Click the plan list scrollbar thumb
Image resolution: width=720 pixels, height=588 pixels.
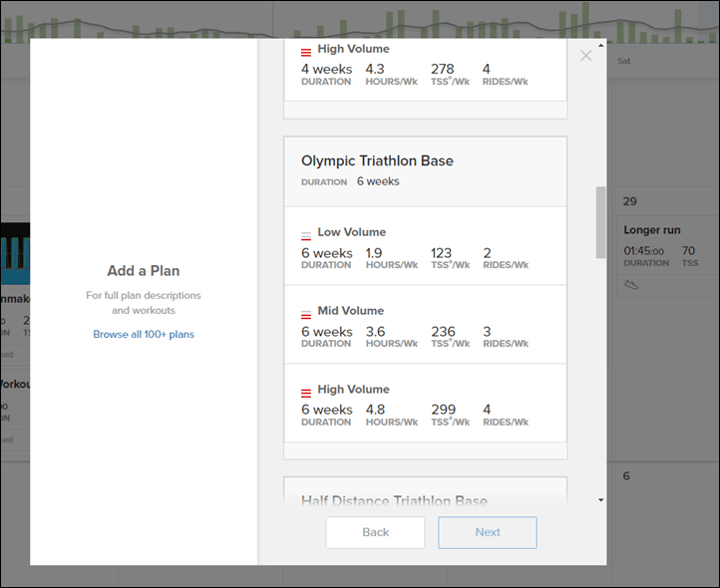[600, 222]
